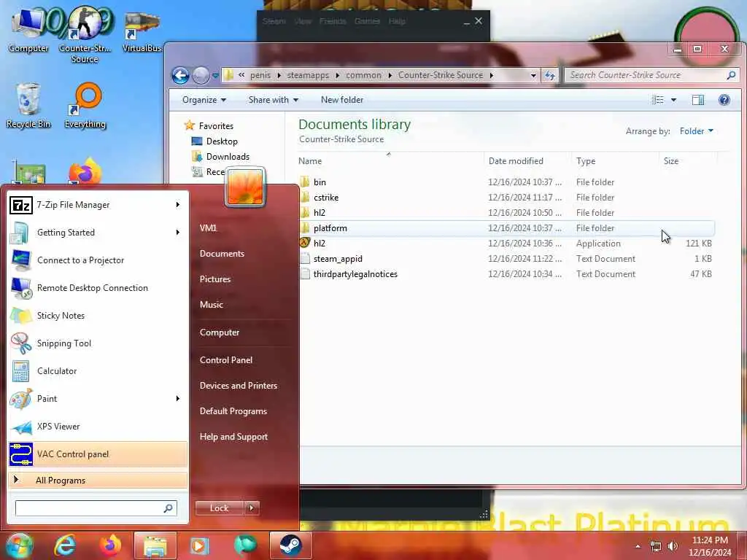This screenshot has width=747, height=560.
Task: Open Calculator from Start menu
Action: pyautogui.click(x=98, y=371)
